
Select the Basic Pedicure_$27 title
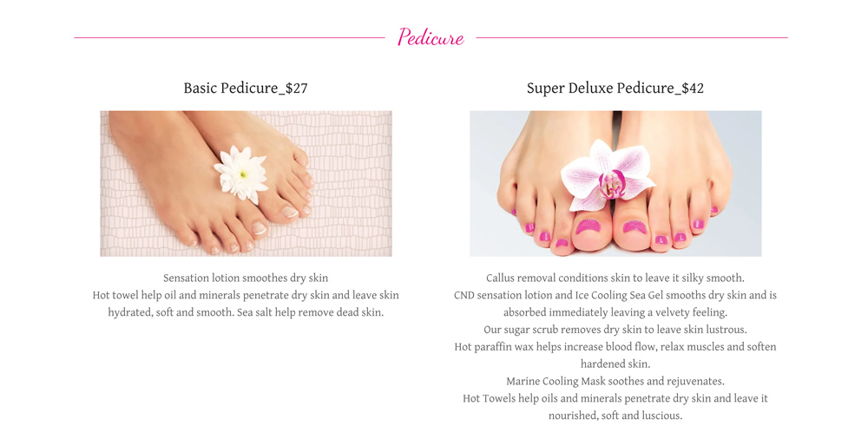(246, 88)
